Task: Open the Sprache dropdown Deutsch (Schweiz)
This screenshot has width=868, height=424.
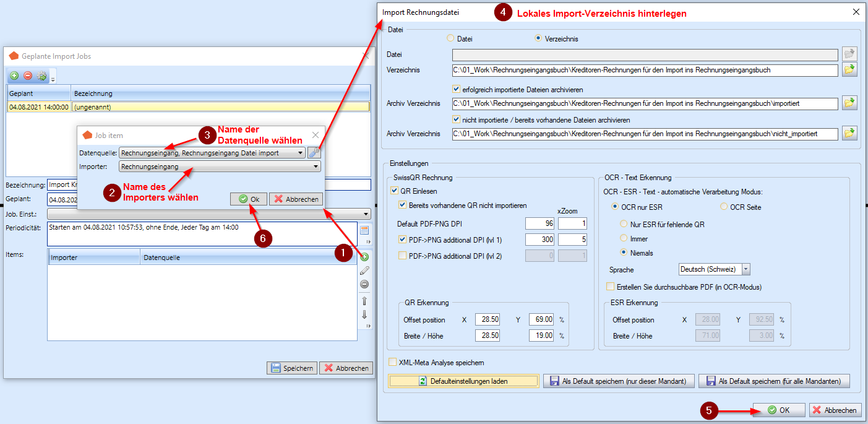Action: coord(746,269)
